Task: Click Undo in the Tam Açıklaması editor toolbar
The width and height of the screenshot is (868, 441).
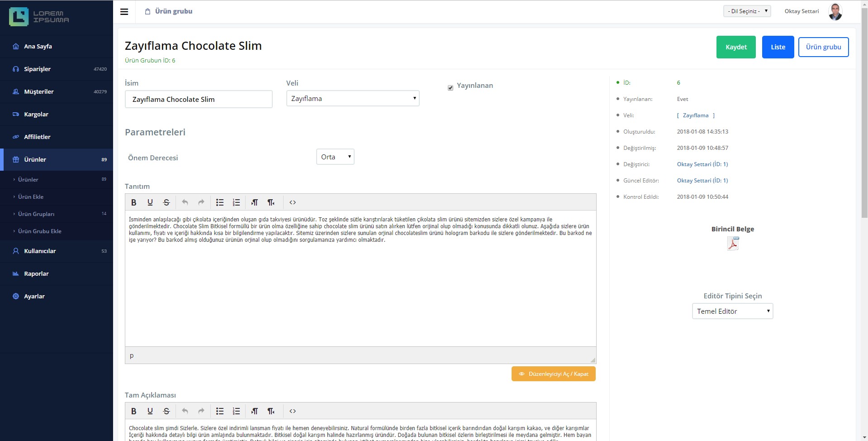Action: (x=185, y=411)
